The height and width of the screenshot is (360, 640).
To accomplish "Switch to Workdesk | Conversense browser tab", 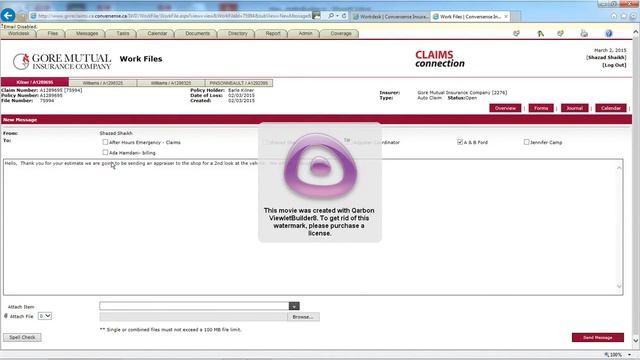I will point(391,16).
